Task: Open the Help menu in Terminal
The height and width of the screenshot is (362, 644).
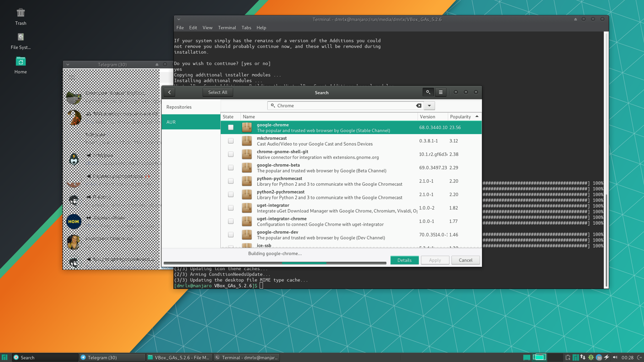Action: click(261, 28)
